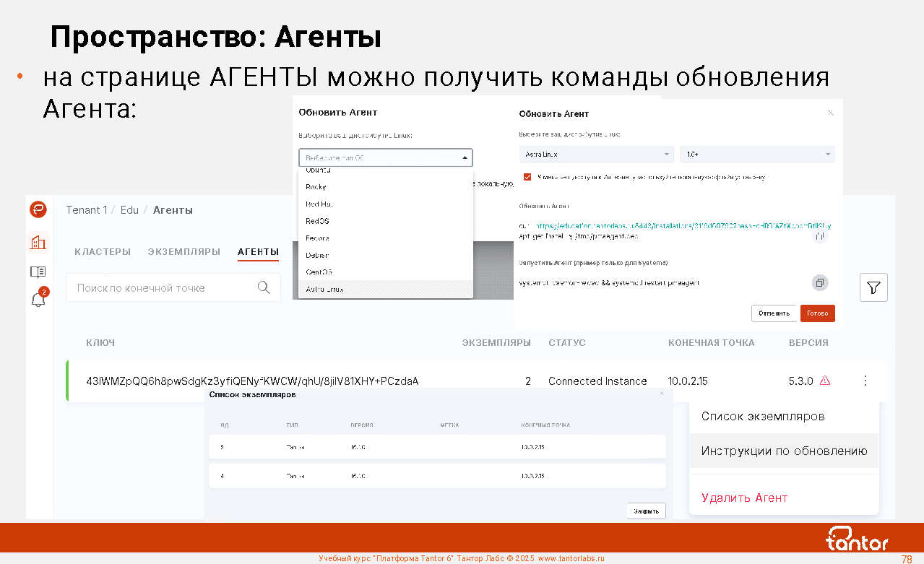
Task: Open the 1.6+ version dropdown
Action: 757,154
